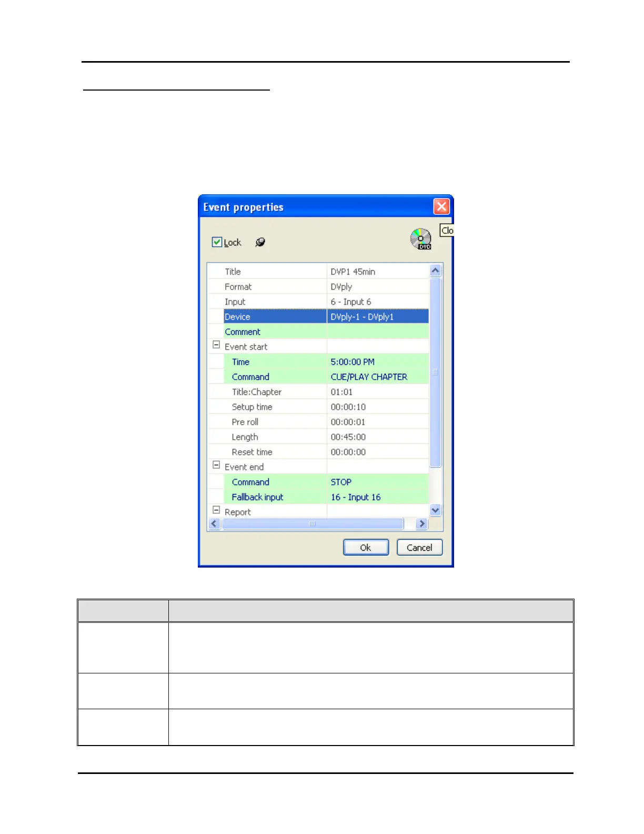Select the Command label under Event start
The image size is (644, 834).
[x=250, y=377]
